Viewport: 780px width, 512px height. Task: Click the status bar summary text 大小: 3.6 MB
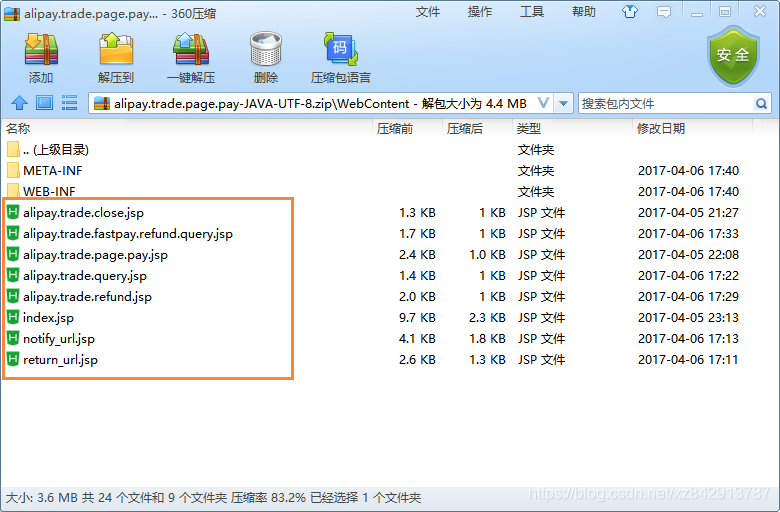pyautogui.click(x=42, y=498)
